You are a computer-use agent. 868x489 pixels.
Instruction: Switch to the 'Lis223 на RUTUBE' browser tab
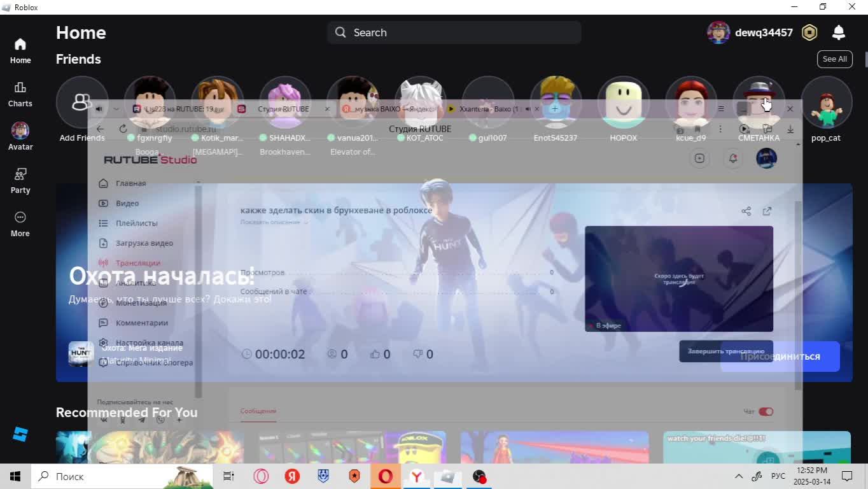click(178, 109)
